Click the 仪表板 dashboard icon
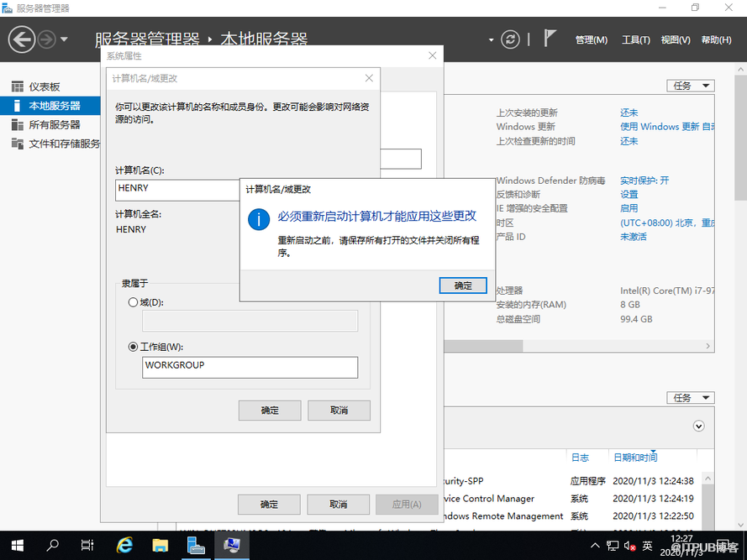 (18, 86)
